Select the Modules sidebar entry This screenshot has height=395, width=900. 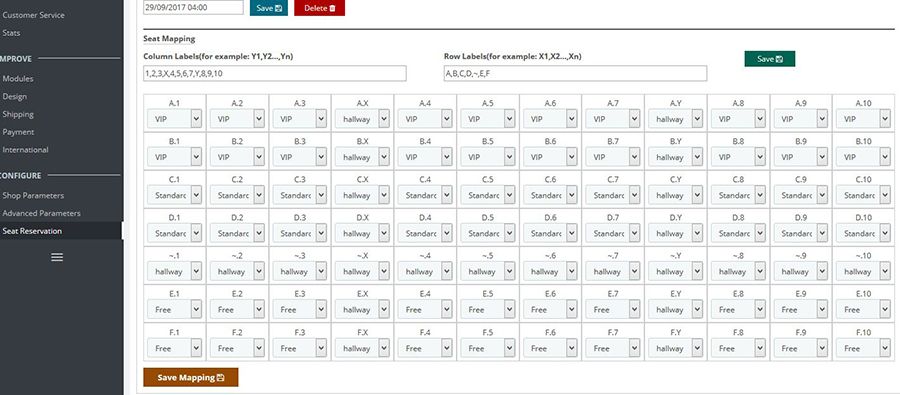pos(18,79)
